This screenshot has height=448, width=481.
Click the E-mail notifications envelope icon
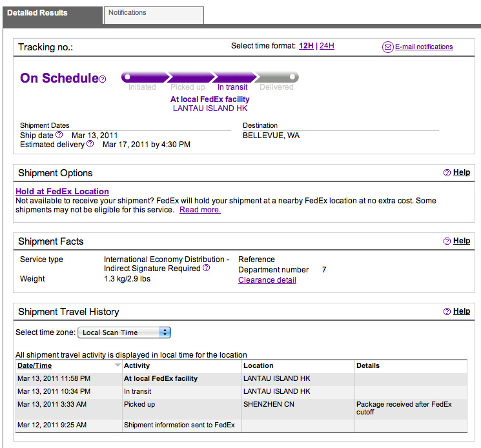click(x=388, y=47)
